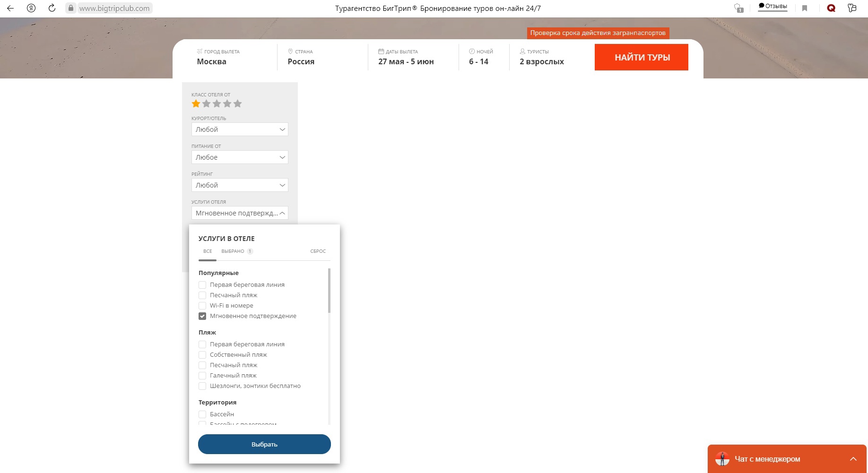Switch to the Все tab

tap(208, 251)
